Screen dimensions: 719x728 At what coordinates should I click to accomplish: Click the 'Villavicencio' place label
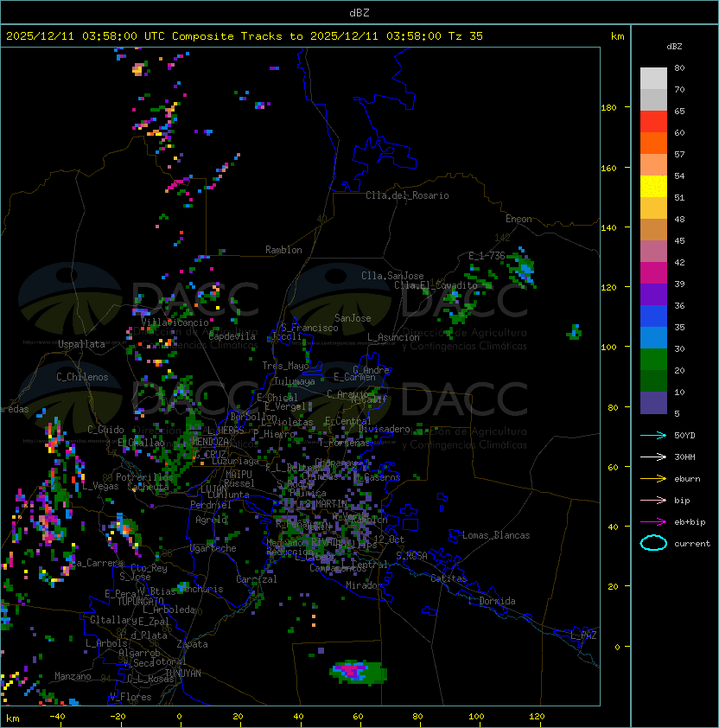click(175, 322)
